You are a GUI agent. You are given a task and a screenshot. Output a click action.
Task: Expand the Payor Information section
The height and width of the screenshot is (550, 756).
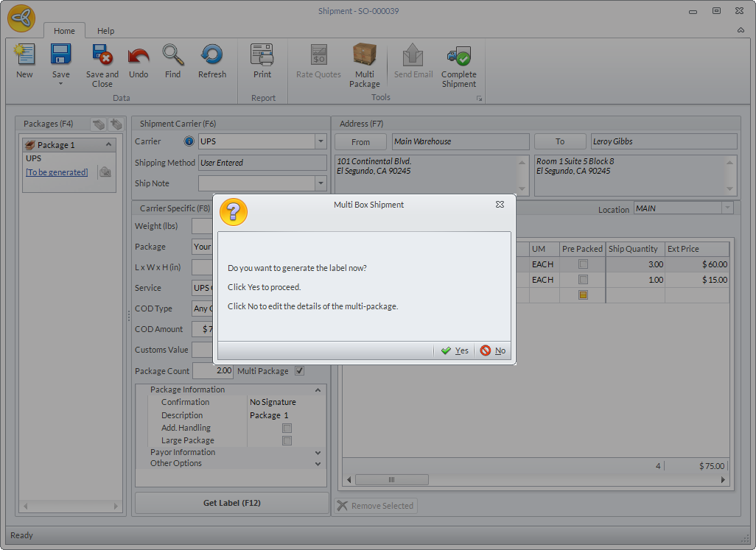pos(318,452)
